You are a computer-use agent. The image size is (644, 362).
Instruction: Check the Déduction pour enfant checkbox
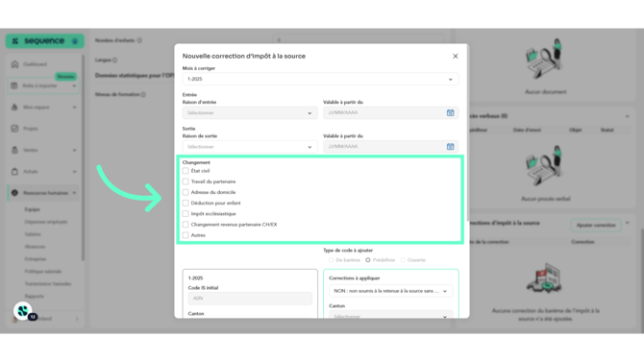(x=186, y=203)
